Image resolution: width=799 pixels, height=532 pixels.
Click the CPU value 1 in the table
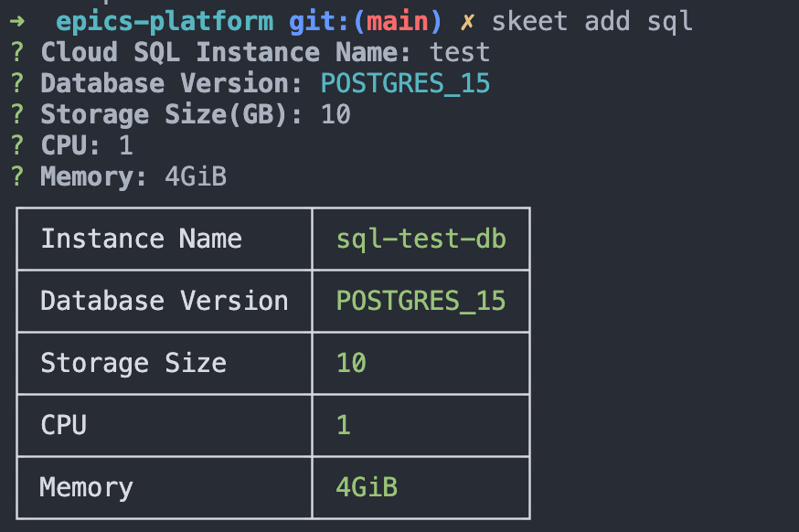[344, 425]
